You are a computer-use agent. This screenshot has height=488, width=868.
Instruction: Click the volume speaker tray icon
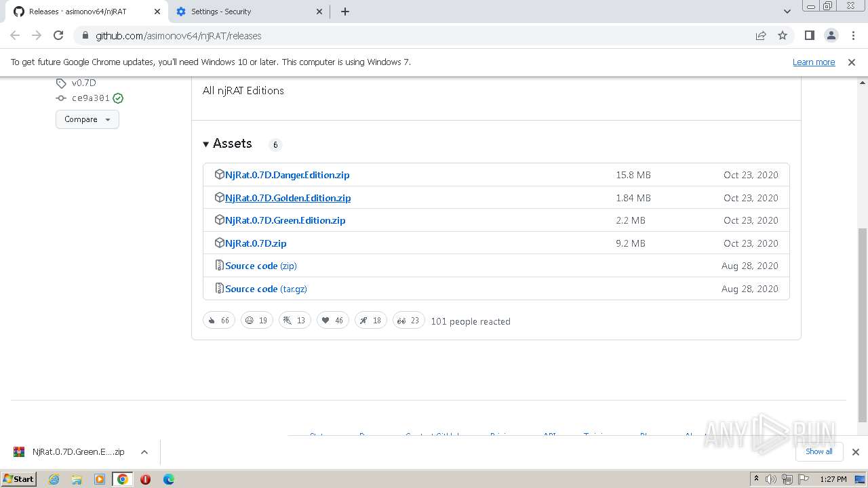coord(771,479)
